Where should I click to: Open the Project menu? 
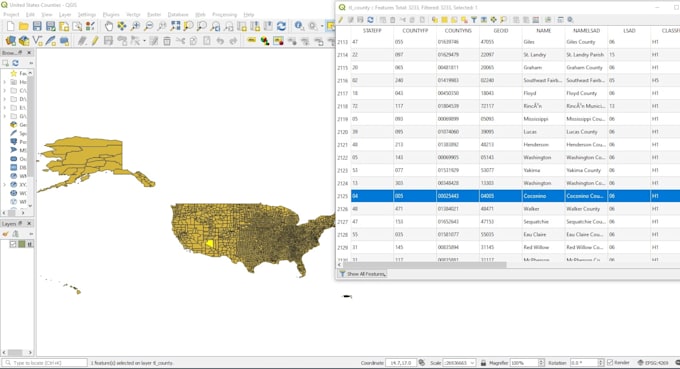[x=11, y=14]
